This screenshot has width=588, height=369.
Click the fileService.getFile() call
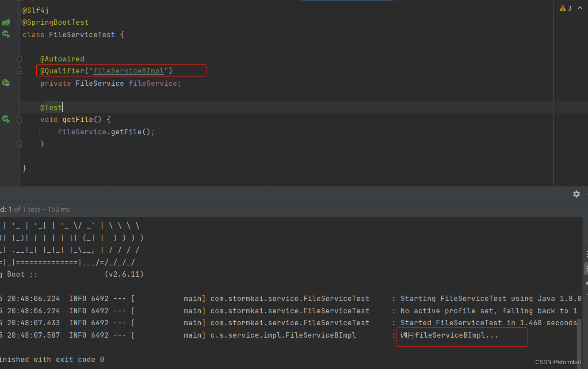107,132
